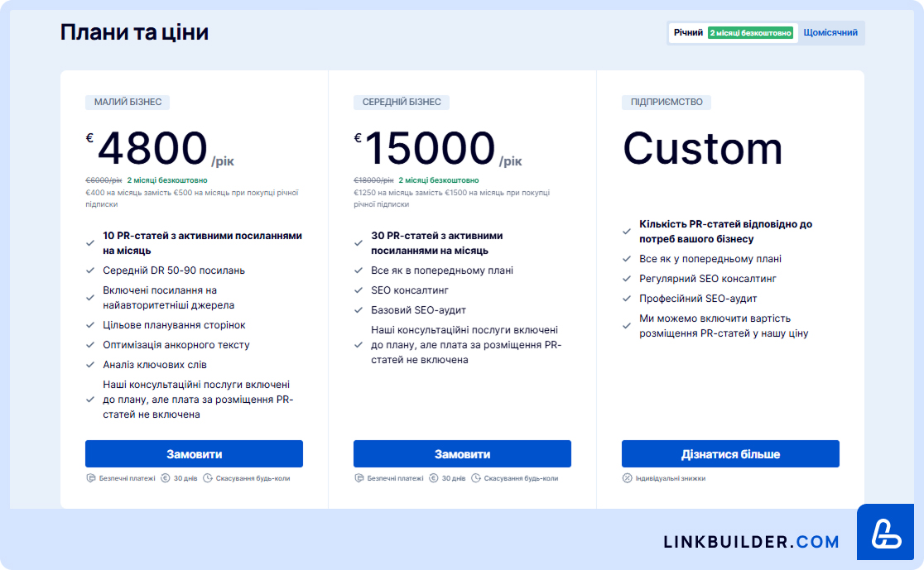Click the checkmark beside 'Цільове планування сторінок'
Image resolution: width=924 pixels, height=570 pixels.
[x=90, y=325]
